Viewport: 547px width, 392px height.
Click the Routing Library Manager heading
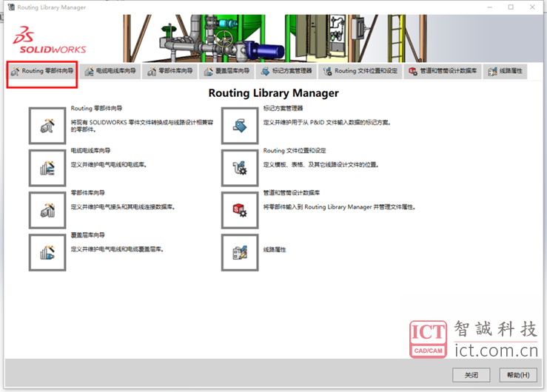pyautogui.click(x=274, y=93)
